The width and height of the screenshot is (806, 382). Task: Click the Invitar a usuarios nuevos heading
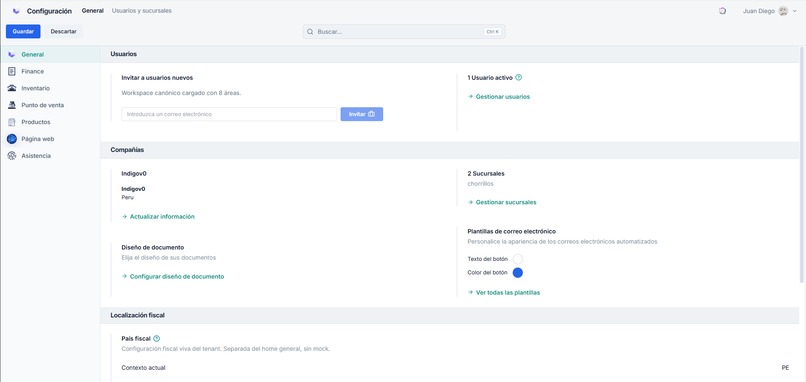point(157,78)
